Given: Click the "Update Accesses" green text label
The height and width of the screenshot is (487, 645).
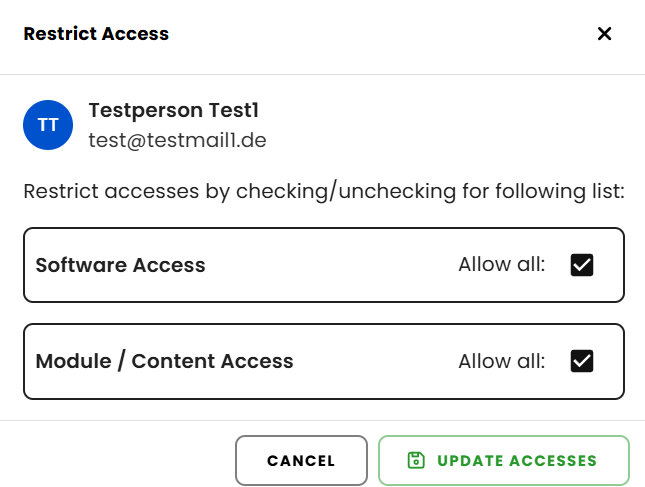Looking at the screenshot, I should (516, 461).
